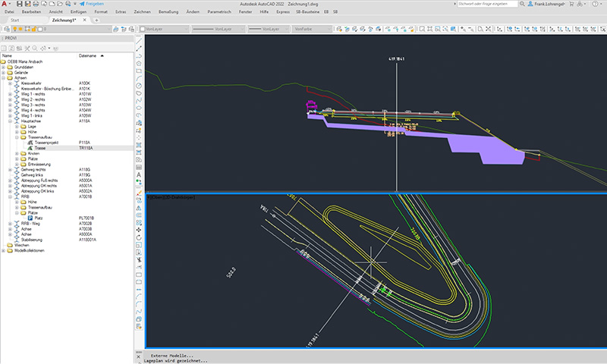The height and width of the screenshot is (364, 607).
Task: Toggle the Dateiname column sort arrow
Action: [x=102, y=56]
